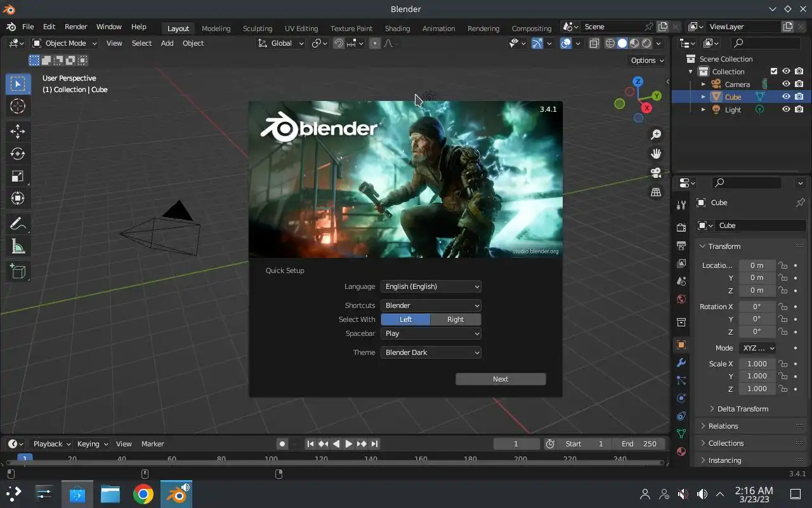Open the Material properties tab
The image size is (812, 508).
[x=681, y=451]
